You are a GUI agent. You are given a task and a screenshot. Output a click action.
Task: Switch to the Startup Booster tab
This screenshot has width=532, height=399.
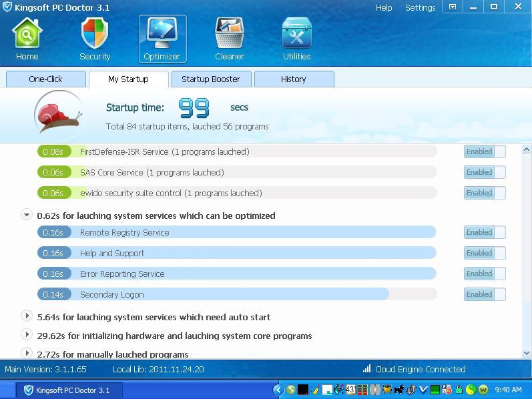tap(210, 79)
